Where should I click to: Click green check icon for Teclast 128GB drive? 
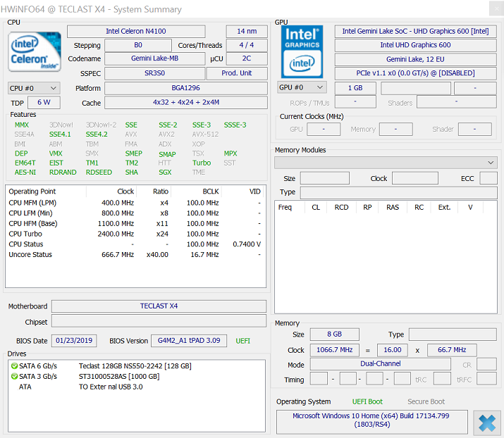14,366
